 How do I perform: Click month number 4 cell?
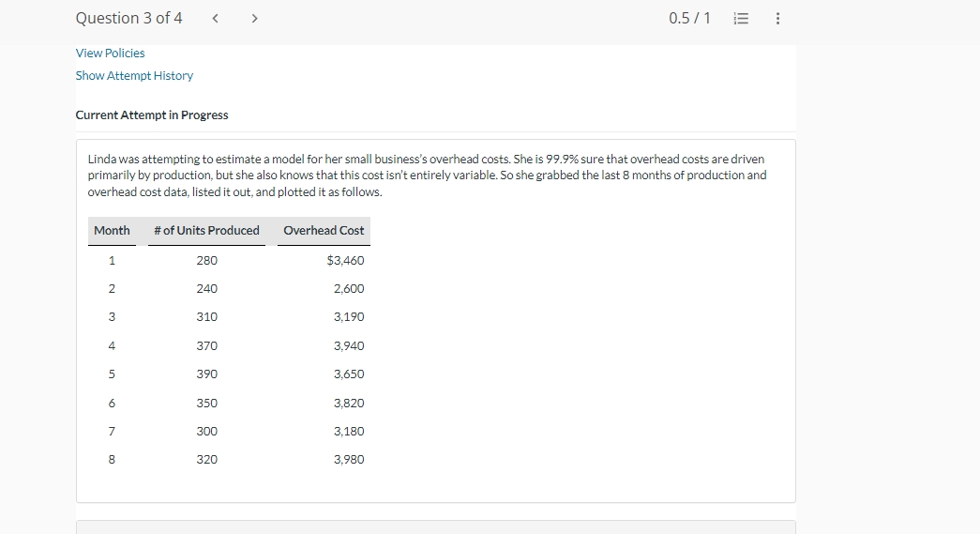click(112, 345)
